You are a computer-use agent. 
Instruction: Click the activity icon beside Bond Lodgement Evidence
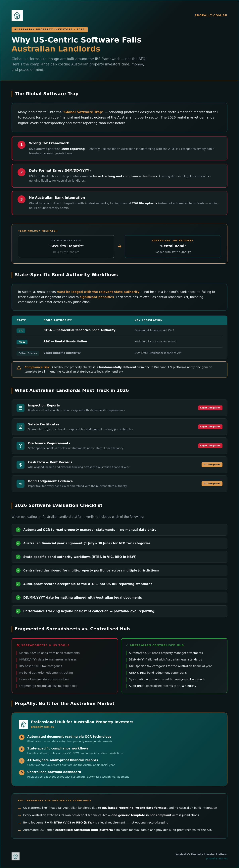[x=21, y=483]
